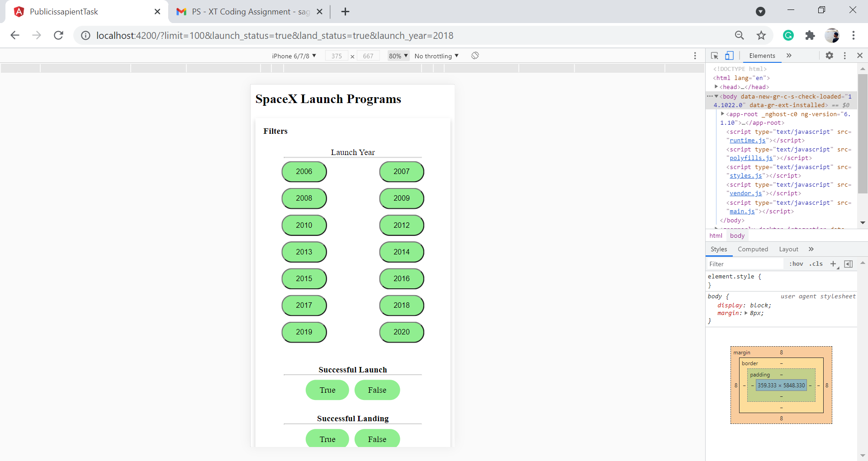Enable True for Successful Landing
Screen dimensions: 868x461
(327, 438)
